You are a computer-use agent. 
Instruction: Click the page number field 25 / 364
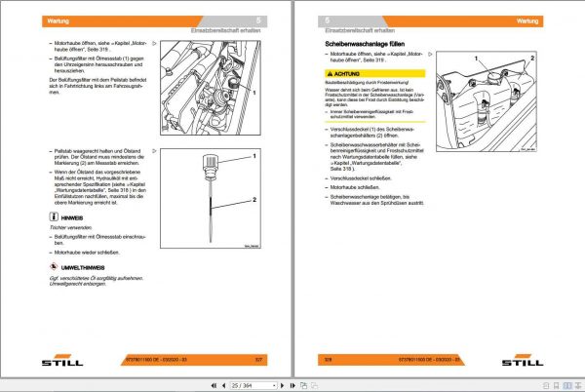tap(253, 385)
